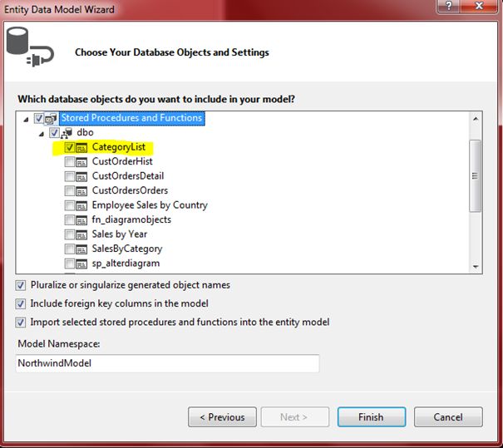Check the Sales by Year checkbox
Screen dimensions: 503x448
(x=69, y=234)
